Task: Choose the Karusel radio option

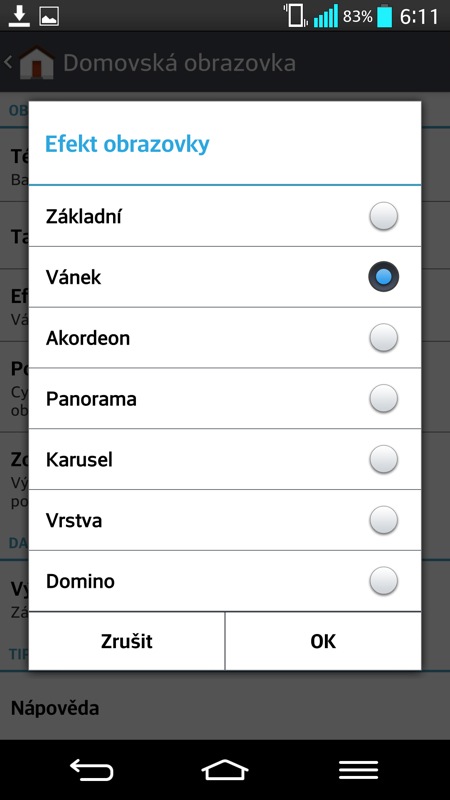Action: [x=383, y=459]
